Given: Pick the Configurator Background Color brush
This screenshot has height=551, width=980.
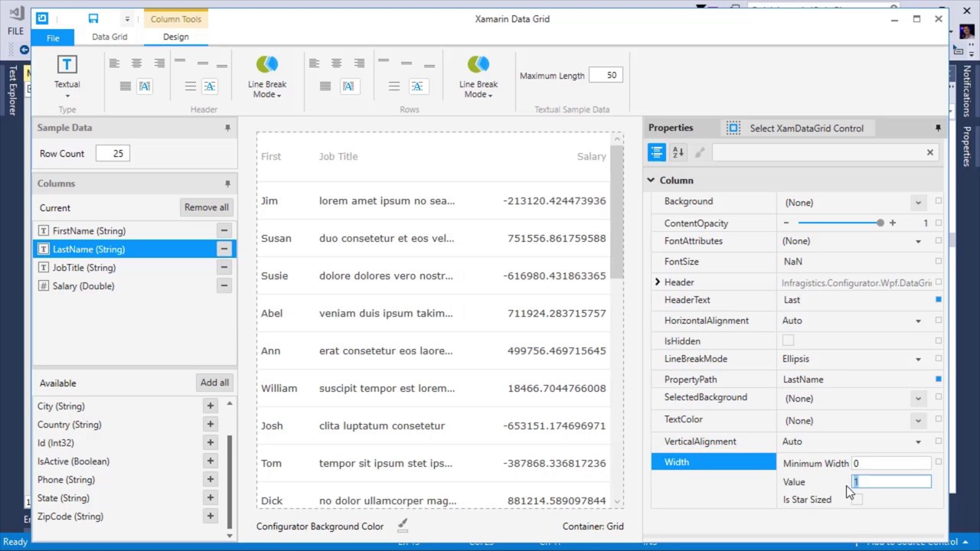Looking at the screenshot, I should coord(403,526).
